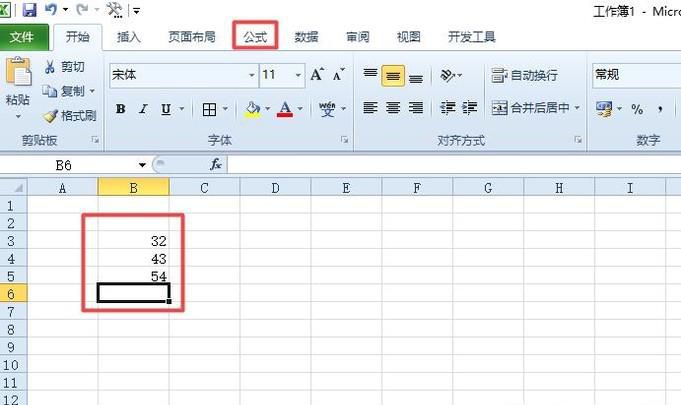The height and width of the screenshot is (405, 681).
Task: Expand the 粘贴 paste options arrow
Action: pos(18,116)
